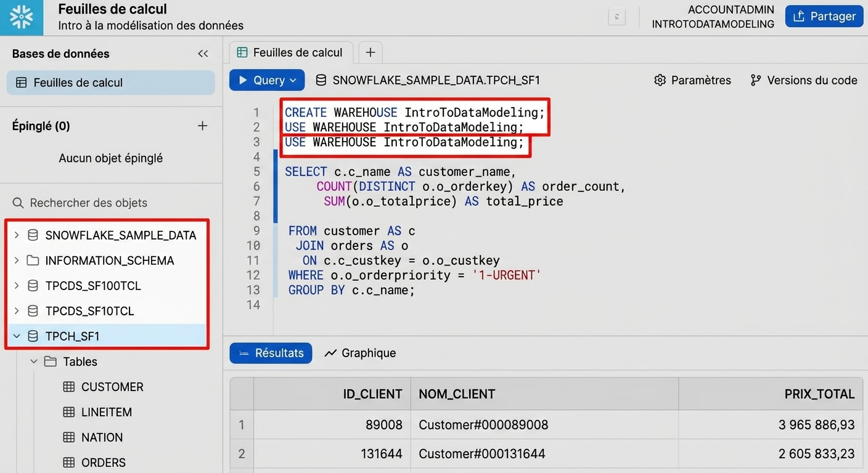Open the SNOWFLAKE_SAMPLE_DATA.TPCH_SF1 context selector
The height and width of the screenshot is (473, 868).
pyautogui.click(x=428, y=80)
